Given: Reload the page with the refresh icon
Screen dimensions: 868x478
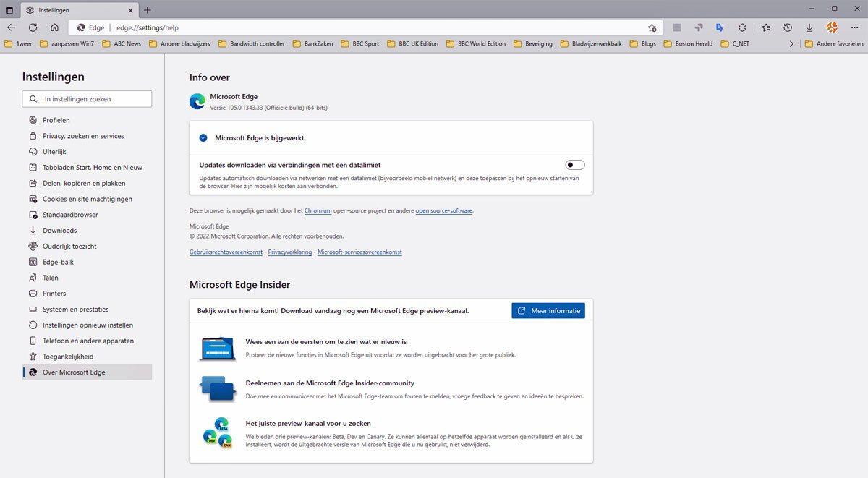Looking at the screenshot, I should (33, 27).
